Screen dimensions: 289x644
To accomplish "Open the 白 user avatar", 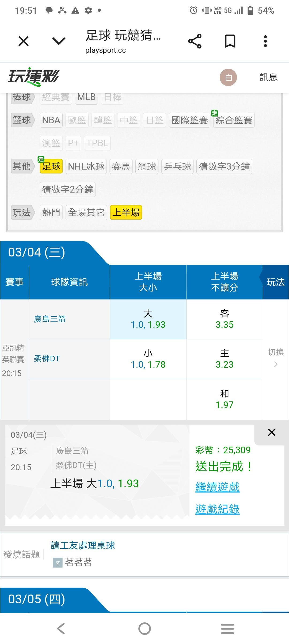I will 228,78.
